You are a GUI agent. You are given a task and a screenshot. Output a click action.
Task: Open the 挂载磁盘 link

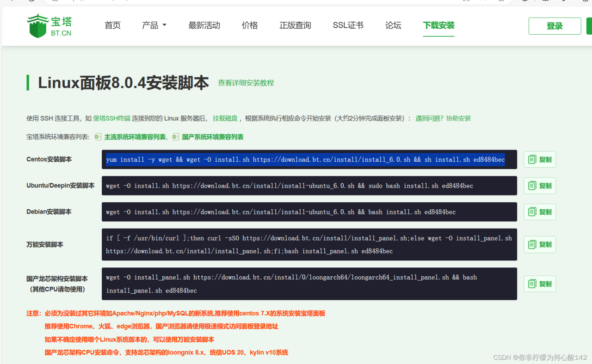tap(225, 118)
